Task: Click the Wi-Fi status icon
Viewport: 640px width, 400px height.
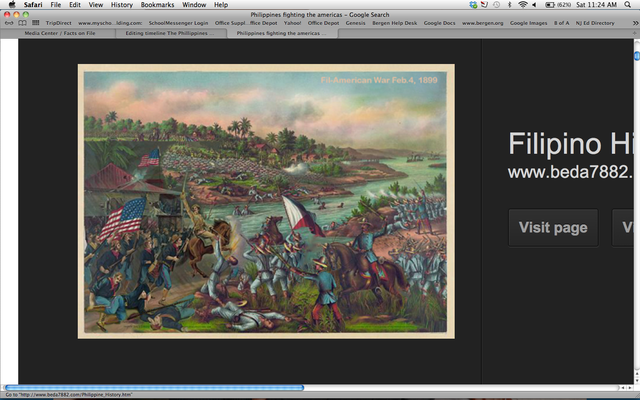Action: [522, 5]
